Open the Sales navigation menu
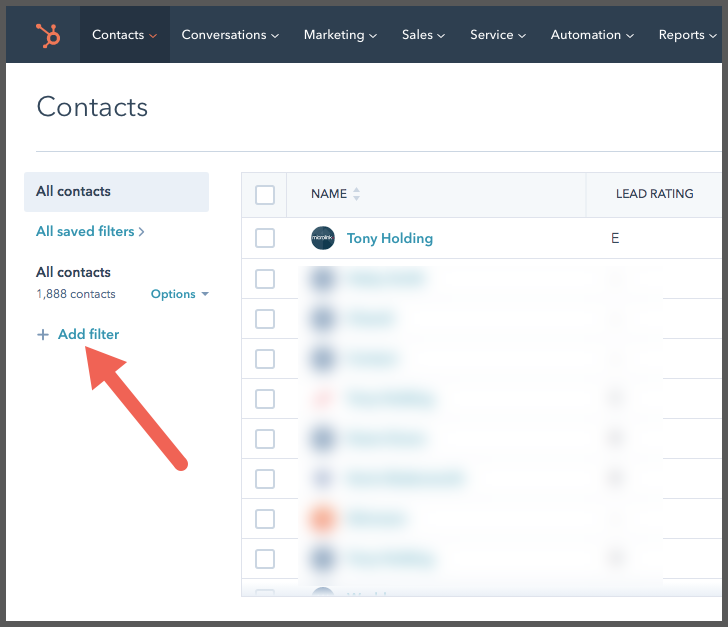Image resolution: width=728 pixels, height=627 pixels. [x=423, y=35]
